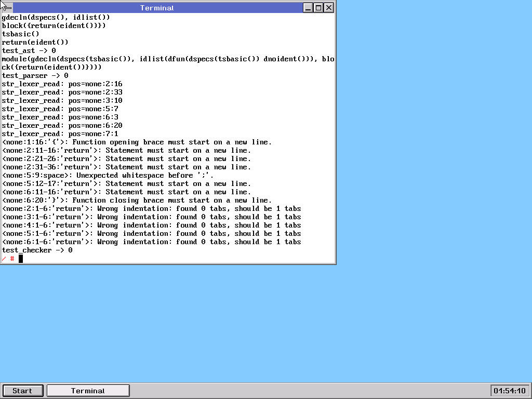Minimize the Terminal window

pos(309,8)
